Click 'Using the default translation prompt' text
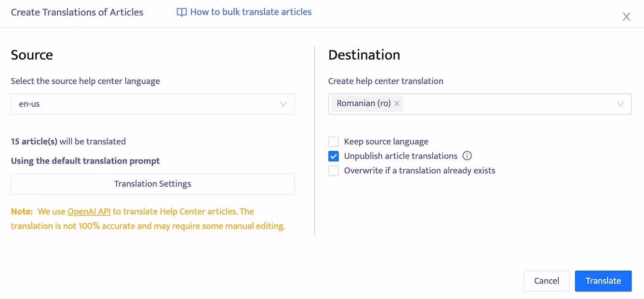The height and width of the screenshot is (299, 644). coord(85,161)
